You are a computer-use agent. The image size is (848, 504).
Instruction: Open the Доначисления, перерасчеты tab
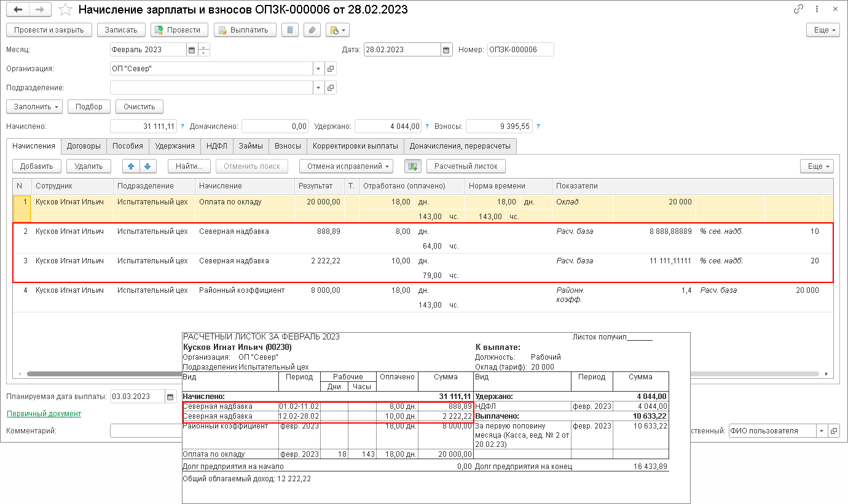pyautogui.click(x=460, y=146)
